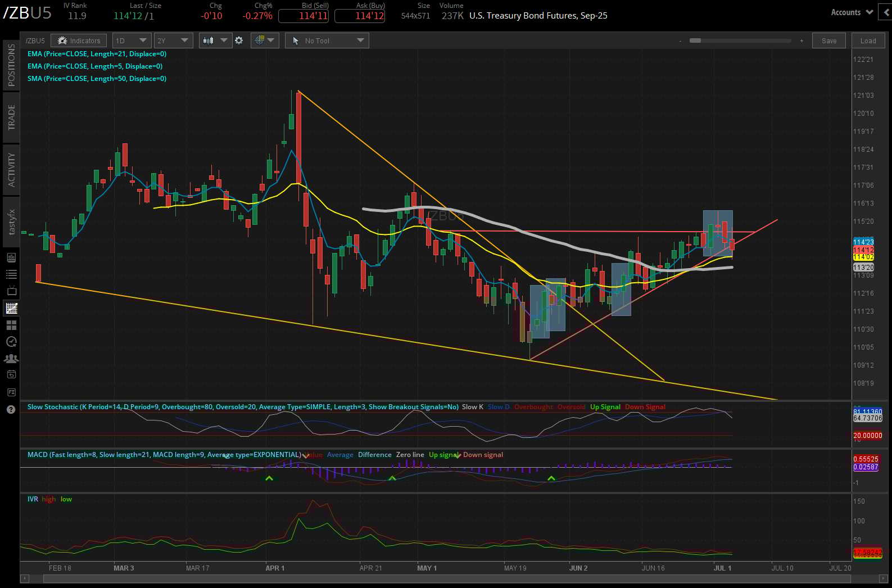Image resolution: width=892 pixels, height=588 pixels.
Task: Click the JUL 1 date axis label
Action: pos(722,568)
